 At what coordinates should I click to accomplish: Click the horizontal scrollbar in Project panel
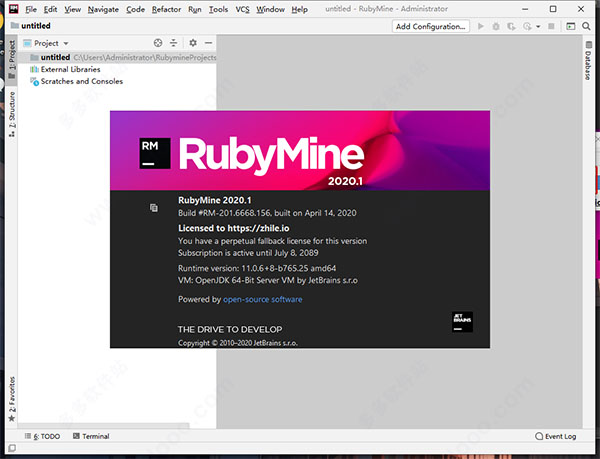point(103,425)
